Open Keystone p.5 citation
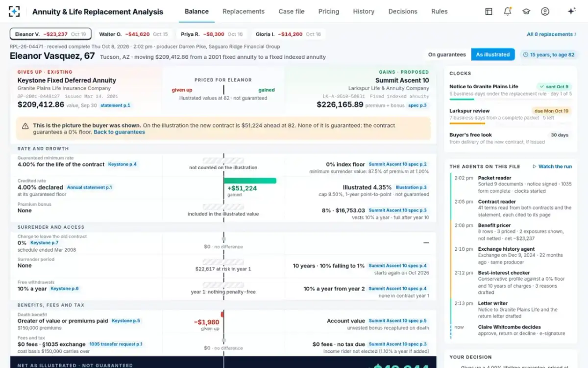Viewport: 588px width, 368px height. (x=126, y=321)
